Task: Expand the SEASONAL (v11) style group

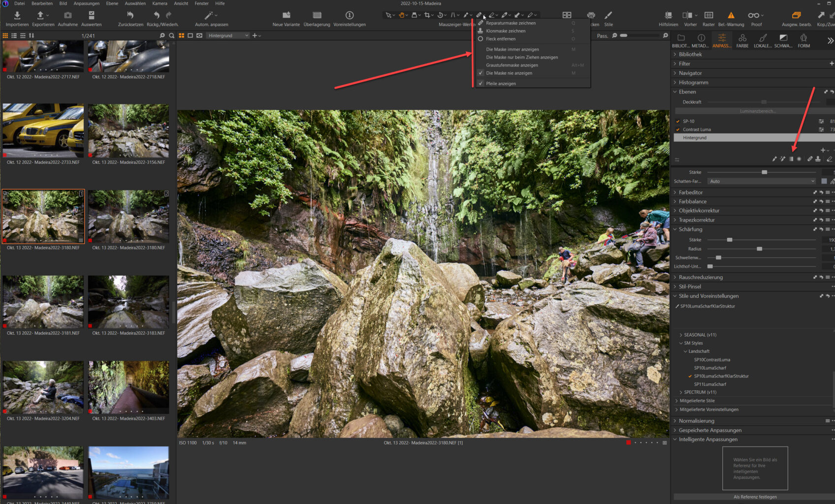Action: (681, 335)
